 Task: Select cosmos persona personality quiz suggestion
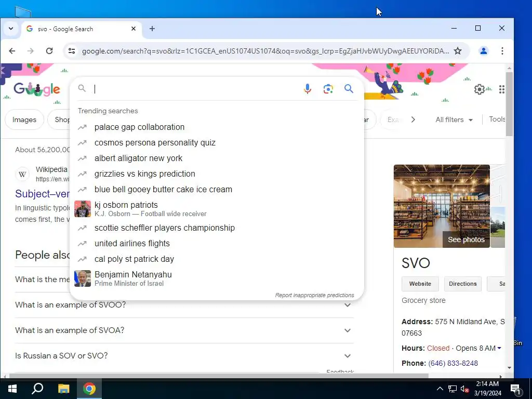pos(217,143)
